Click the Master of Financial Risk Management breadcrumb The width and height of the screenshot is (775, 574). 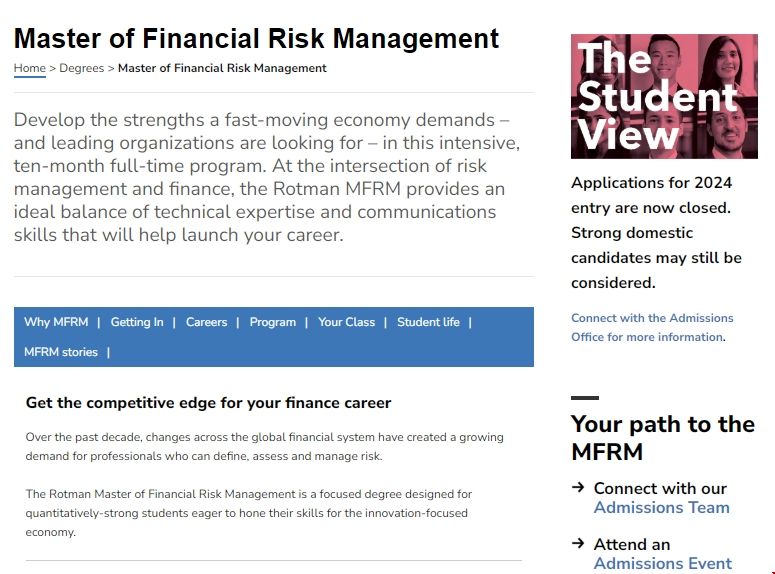point(222,68)
